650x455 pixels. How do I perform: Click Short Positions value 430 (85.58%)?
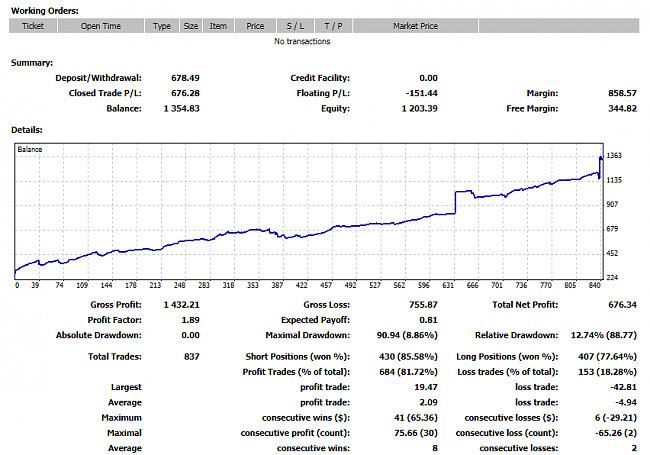(x=408, y=356)
